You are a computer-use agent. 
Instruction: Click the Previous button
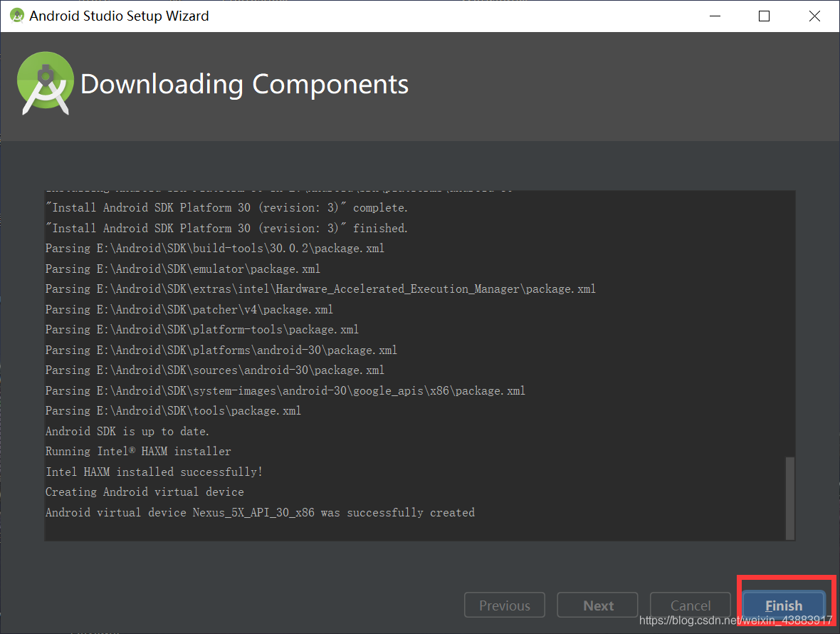click(x=505, y=605)
